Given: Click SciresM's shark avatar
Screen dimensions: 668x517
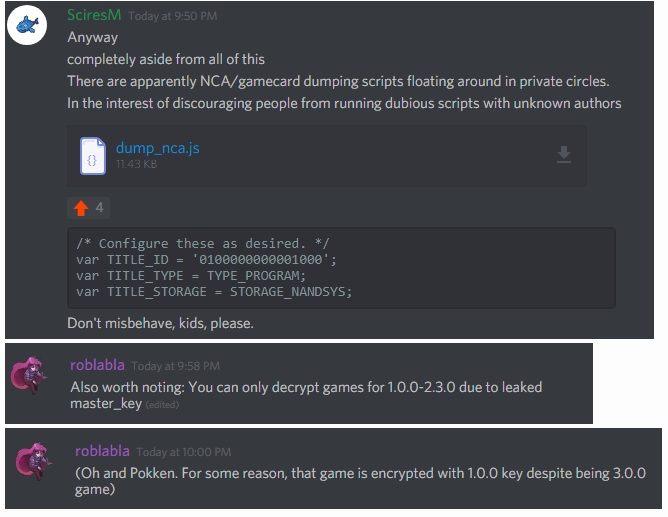Looking at the screenshot, I should click(x=27, y=25).
